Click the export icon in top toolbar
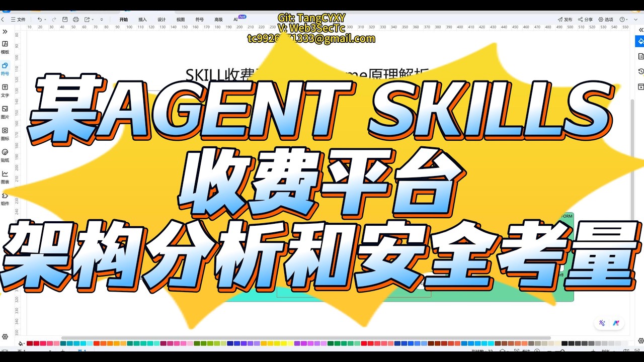The image size is (644, 362). pyautogui.click(x=87, y=19)
